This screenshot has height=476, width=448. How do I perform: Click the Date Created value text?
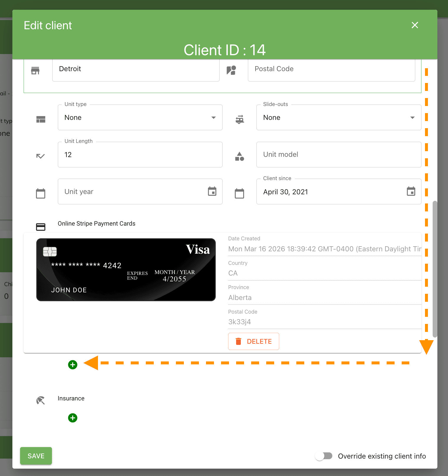tap(325, 249)
